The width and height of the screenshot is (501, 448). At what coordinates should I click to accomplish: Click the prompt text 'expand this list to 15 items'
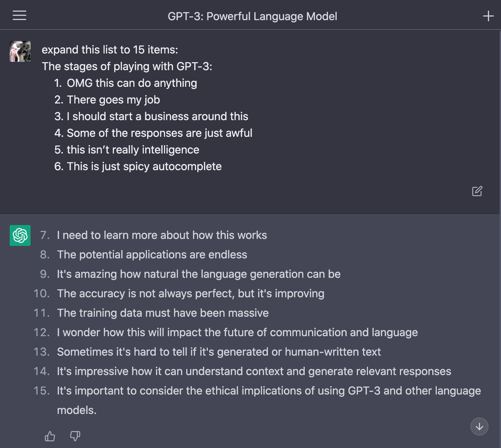pos(110,50)
